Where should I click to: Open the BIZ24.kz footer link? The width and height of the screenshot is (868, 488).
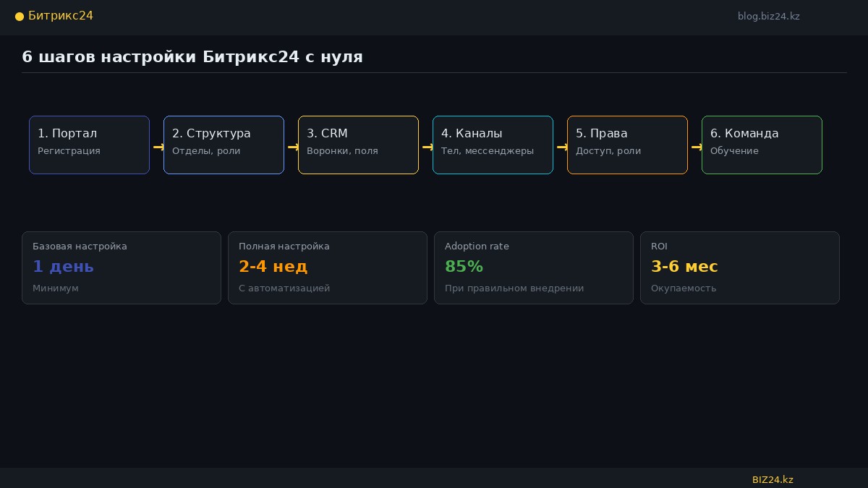(x=773, y=480)
